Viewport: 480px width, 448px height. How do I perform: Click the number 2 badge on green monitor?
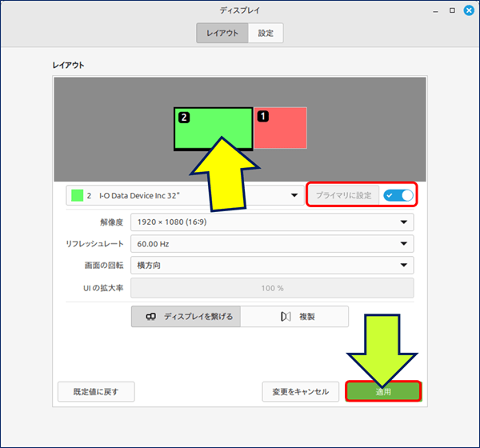tap(184, 118)
